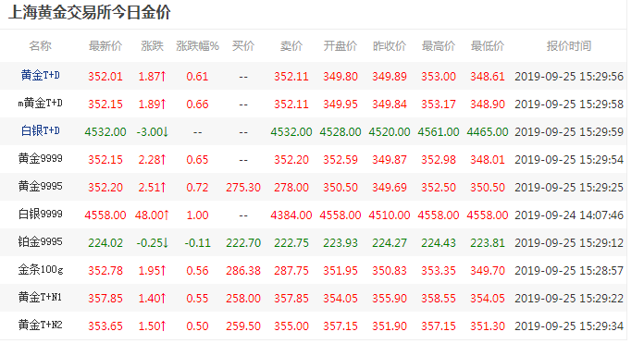This screenshot has width=644, height=344.
Task: Click bid price 259.50 in 黄金T+N2 row
Action: click(243, 326)
